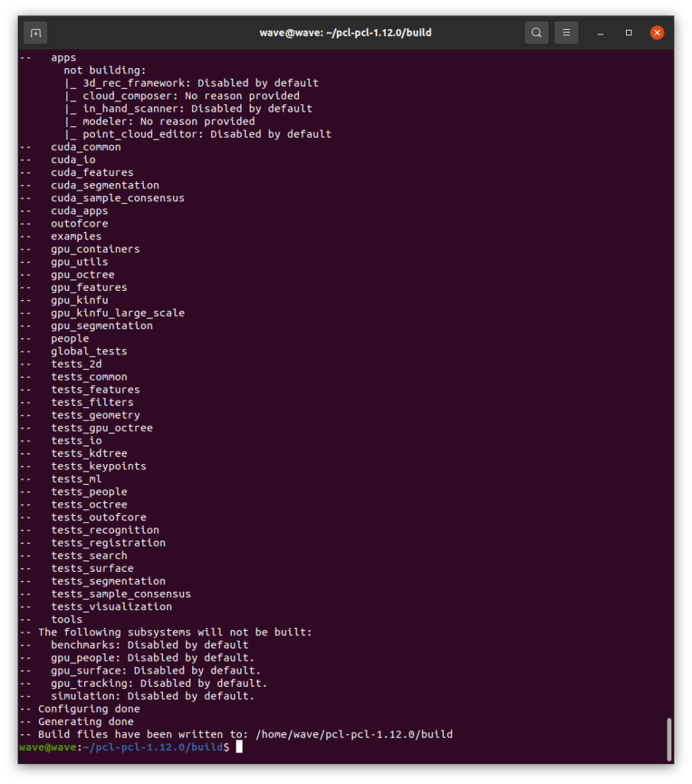Click the build path /home/wave/pcl-pcl-1.12.0/build
The width and height of the screenshot is (692, 784).
(x=356, y=734)
